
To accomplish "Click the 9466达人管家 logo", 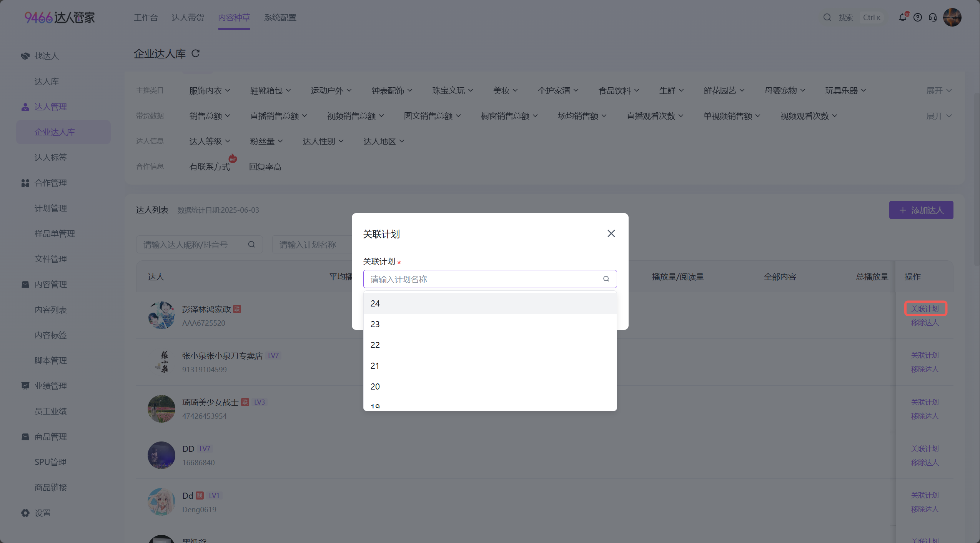I will tap(60, 18).
